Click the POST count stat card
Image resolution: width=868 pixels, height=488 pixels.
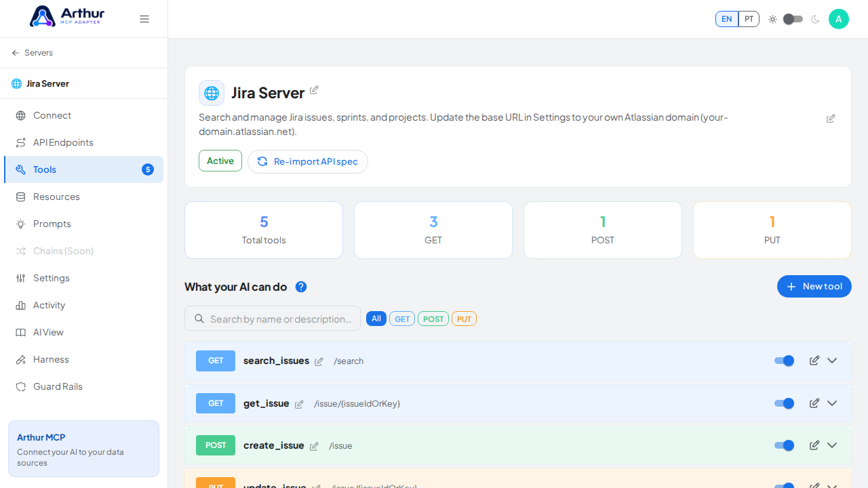(603, 230)
